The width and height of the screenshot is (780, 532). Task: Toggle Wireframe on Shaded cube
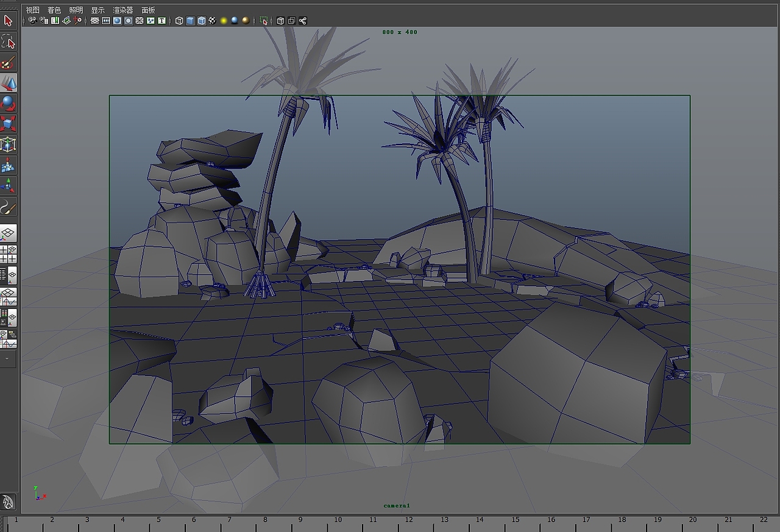click(202, 21)
